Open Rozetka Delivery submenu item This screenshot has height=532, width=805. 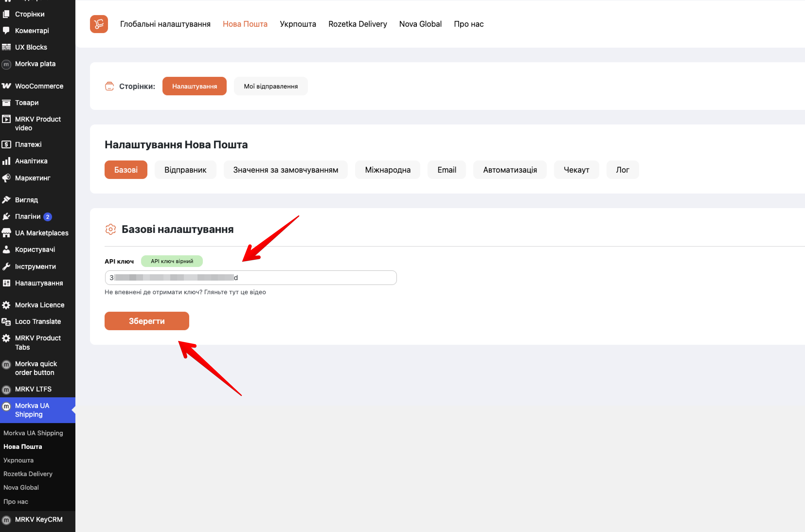coord(28,474)
